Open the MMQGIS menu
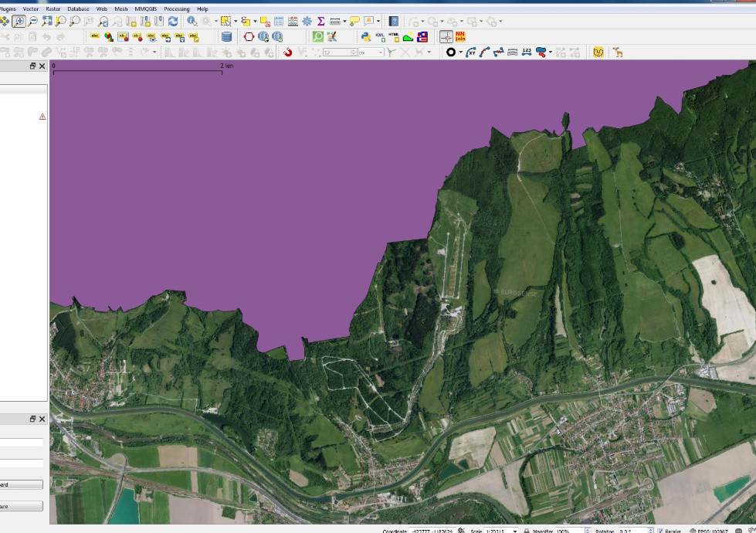The width and height of the screenshot is (756, 533). tap(144, 8)
